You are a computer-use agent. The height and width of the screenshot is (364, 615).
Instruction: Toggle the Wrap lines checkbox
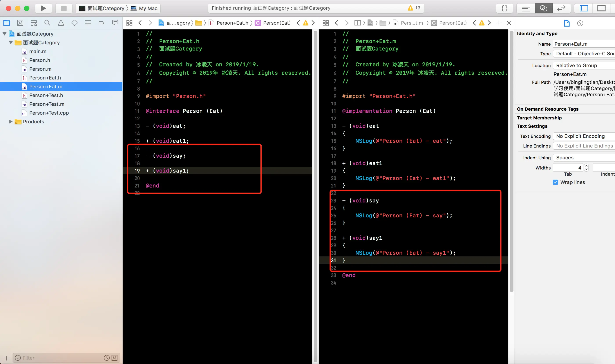point(555,182)
